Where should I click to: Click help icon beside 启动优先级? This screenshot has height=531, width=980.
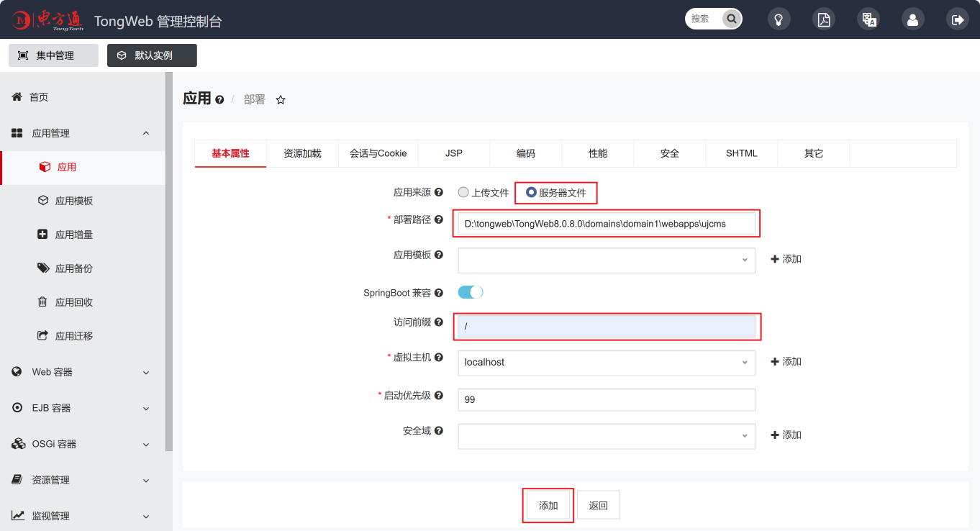point(439,395)
